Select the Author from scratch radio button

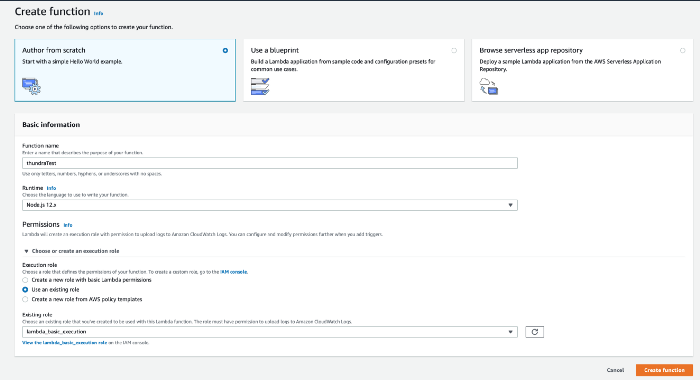[225, 50]
